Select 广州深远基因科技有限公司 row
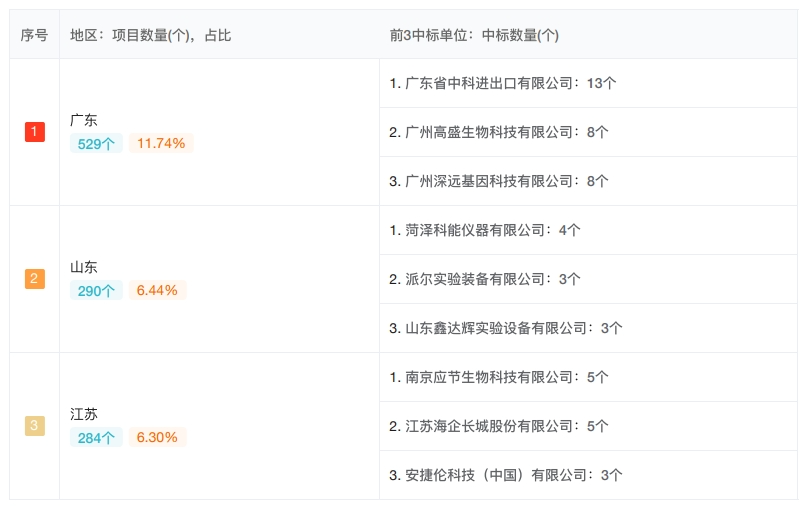The width and height of the screenshot is (807, 508). tap(588, 181)
